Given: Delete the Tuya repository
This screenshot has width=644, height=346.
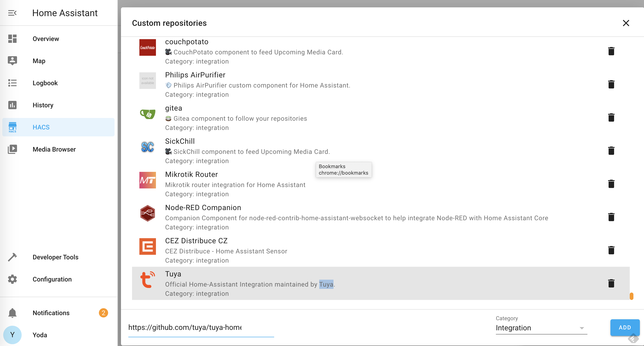Looking at the screenshot, I should click(x=611, y=283).
